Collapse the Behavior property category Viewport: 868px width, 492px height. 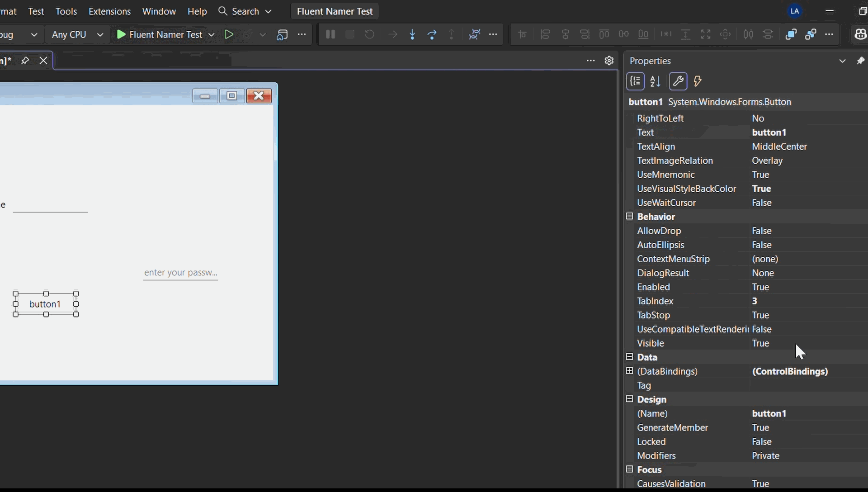(629, 216)
